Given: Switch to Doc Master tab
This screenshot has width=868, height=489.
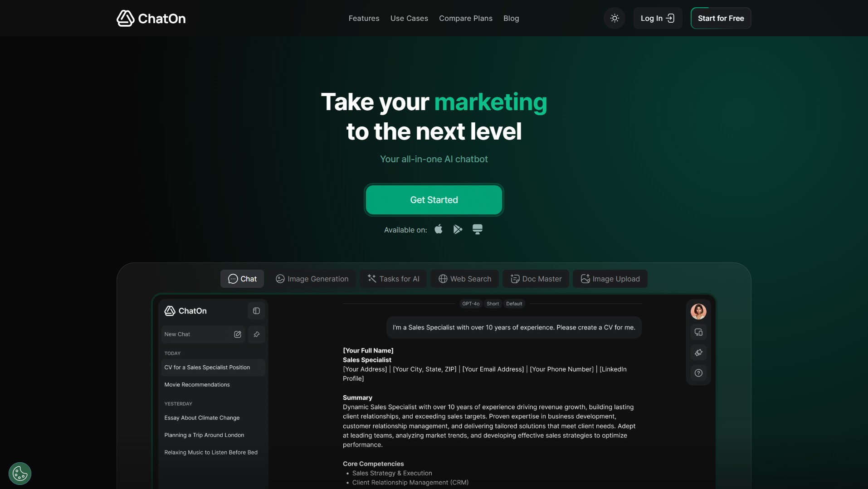Looking at the screenshot, I should click(x=536, y=279).
